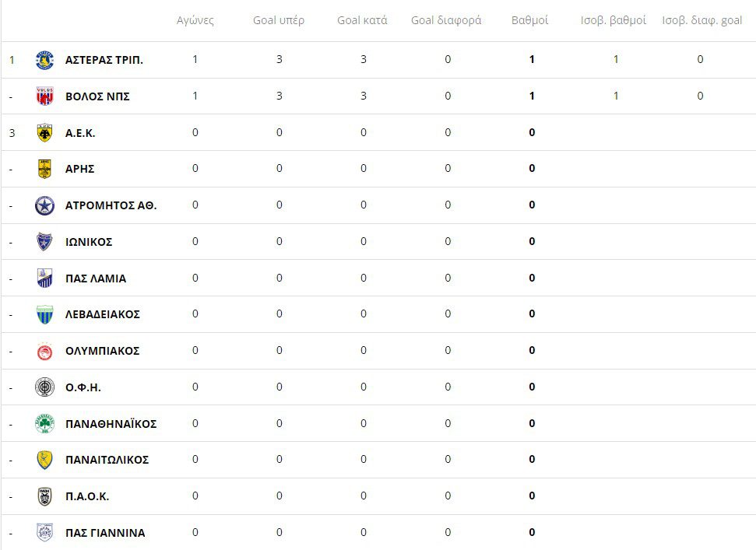This screenshot has width=756, height=550.
Task: Open the Π.Α.Ο.Κ. black eagle badge
Action: pos(44,496)
